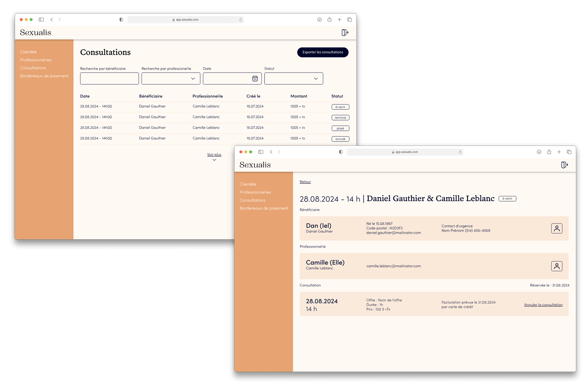Click the logout icon in Consultations window
Viewport: 588px width, 387px height.
point(345,32)
